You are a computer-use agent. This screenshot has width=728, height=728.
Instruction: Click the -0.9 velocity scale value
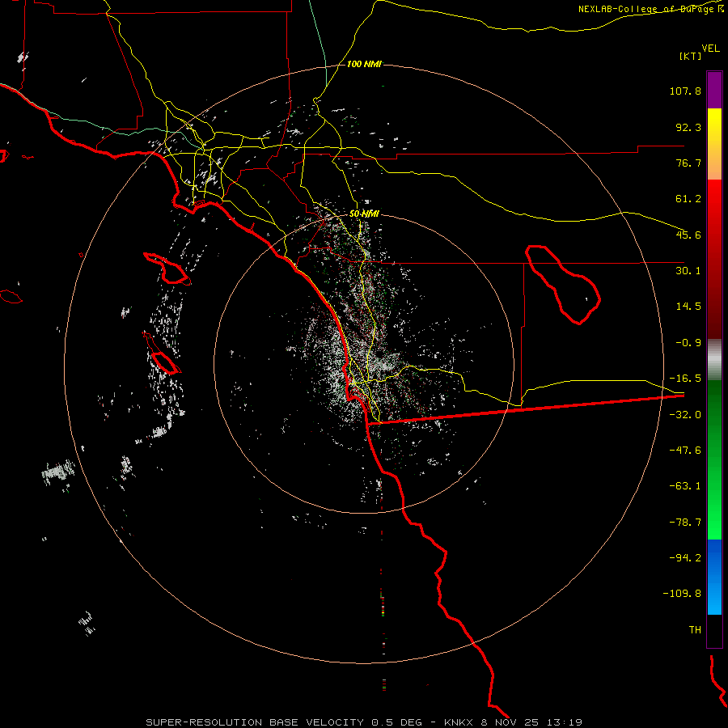pos(688,343)
